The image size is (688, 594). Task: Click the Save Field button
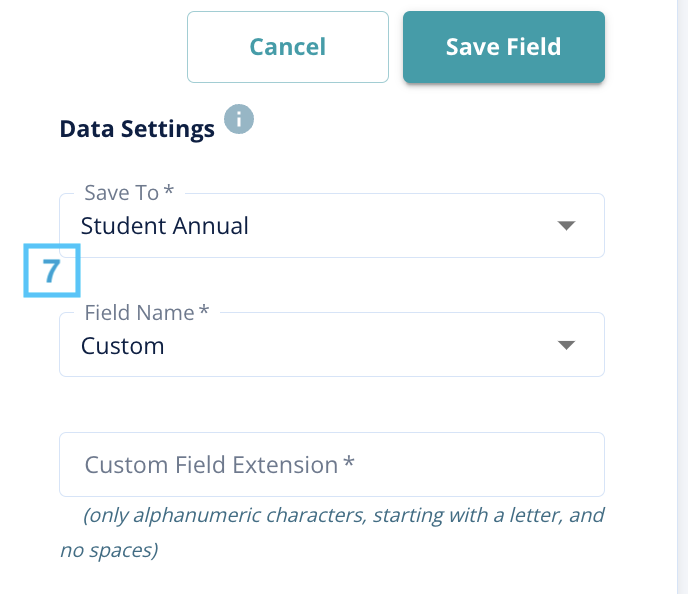point(503,47)
